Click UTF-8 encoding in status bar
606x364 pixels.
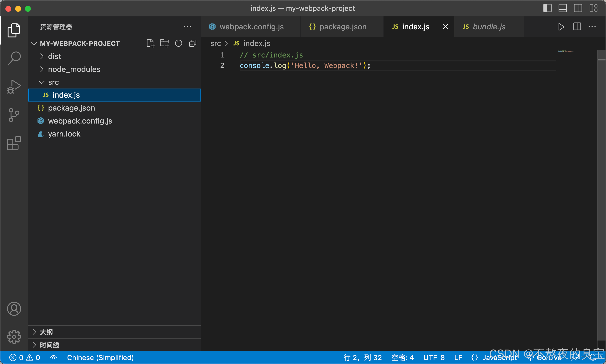pos(434,358)
